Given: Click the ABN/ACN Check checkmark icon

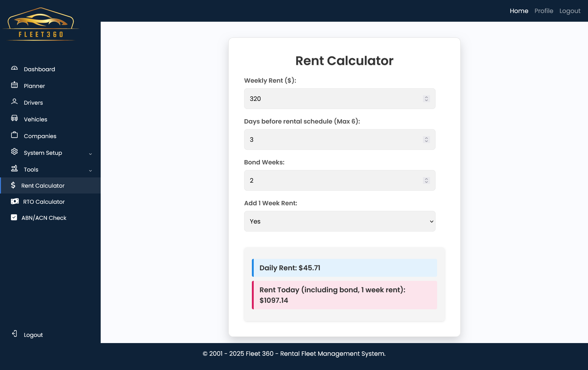Looking at the screenshot, I should pos(14,218).
